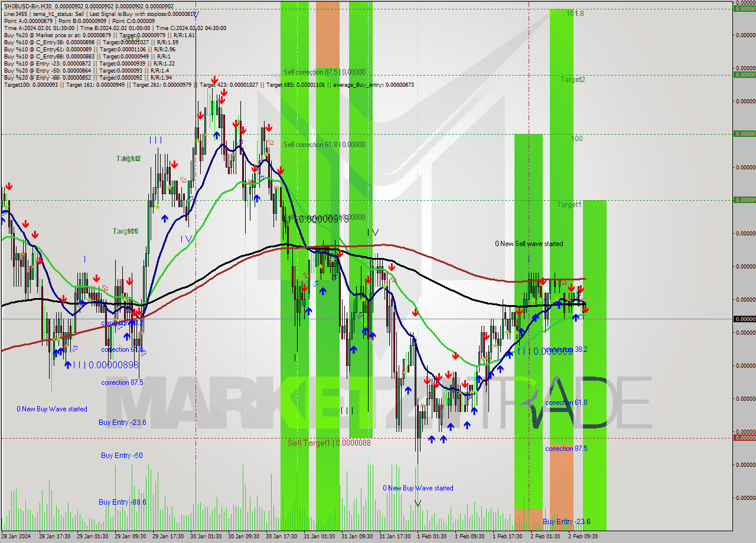Screen dimensions: 756x543
Task: Click the '1 Feb 01:30' time axis label
Action: pos(432,537)
